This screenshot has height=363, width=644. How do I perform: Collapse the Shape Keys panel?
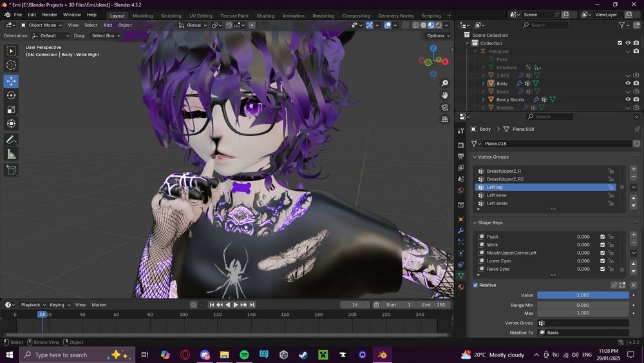(x=475, y=223)
